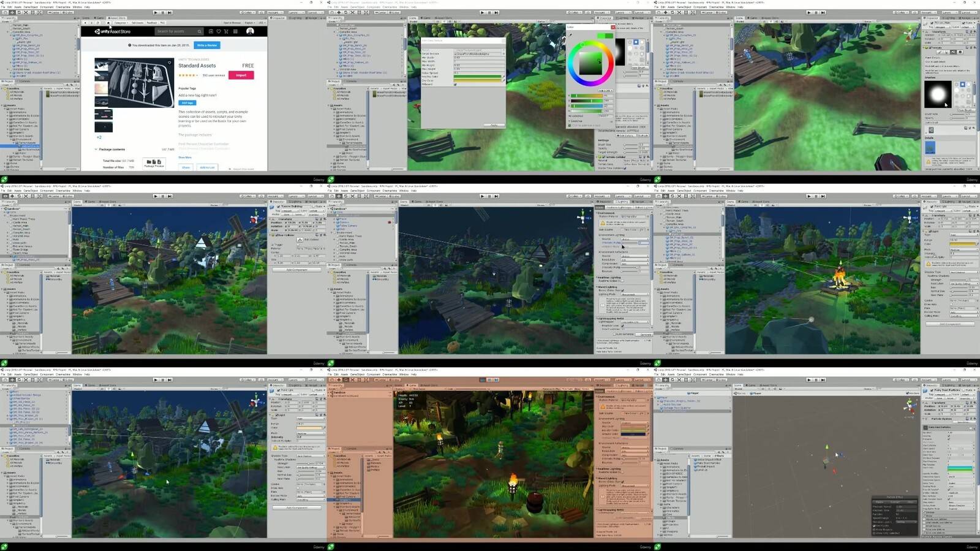Toggle the object active checkbox in top-right Inspector

click(932, 23)
